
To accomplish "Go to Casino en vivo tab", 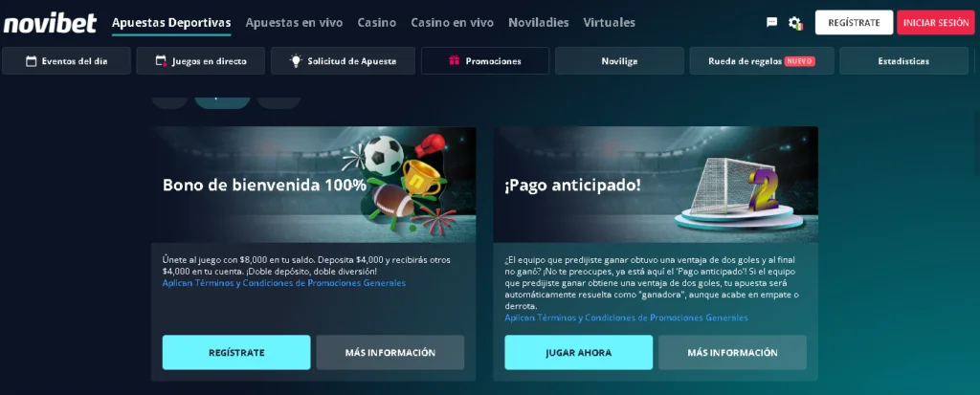I will (452, 23).
